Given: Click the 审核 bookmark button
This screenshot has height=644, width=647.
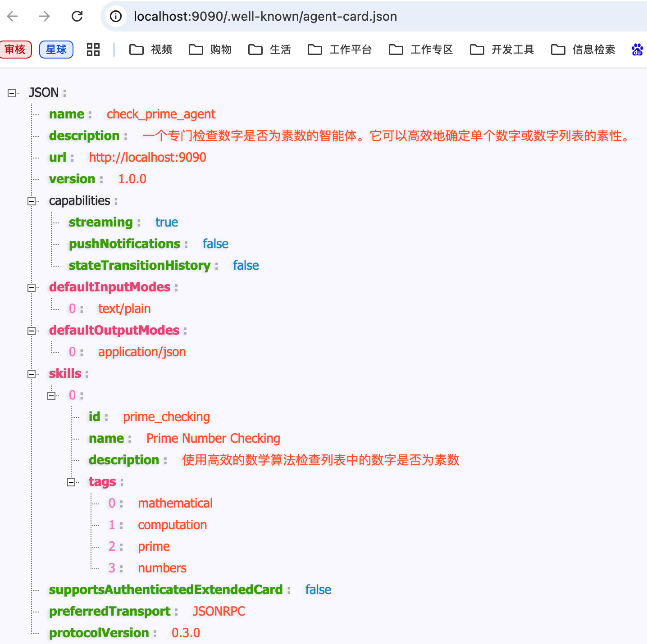Looking at the screenshot, I should 16,50.
